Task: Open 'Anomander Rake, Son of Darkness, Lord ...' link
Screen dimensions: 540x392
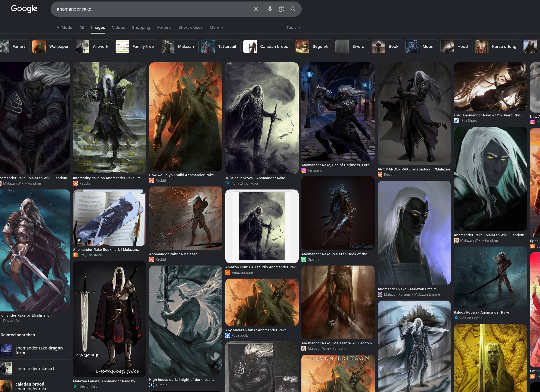Action: click(337, 165)
